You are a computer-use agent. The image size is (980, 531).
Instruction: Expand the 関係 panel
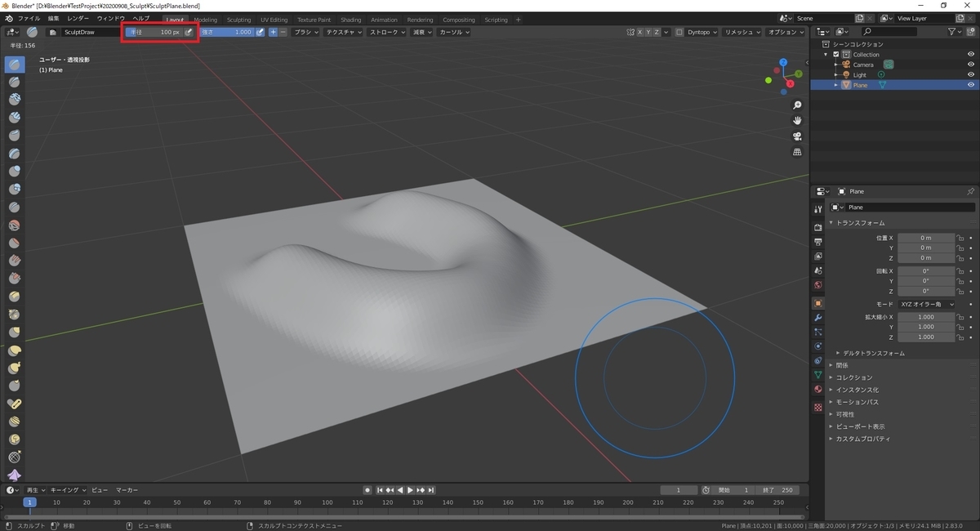click(x=841, y=365)
